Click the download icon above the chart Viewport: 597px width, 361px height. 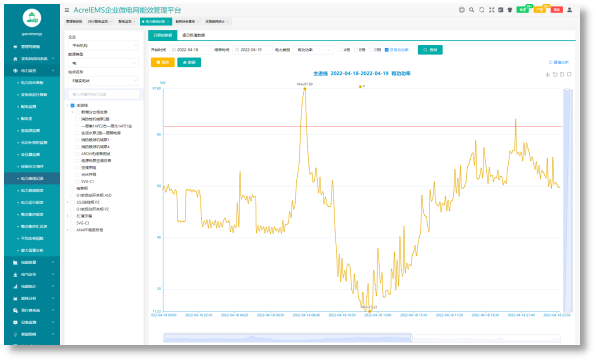coord(548,75)
